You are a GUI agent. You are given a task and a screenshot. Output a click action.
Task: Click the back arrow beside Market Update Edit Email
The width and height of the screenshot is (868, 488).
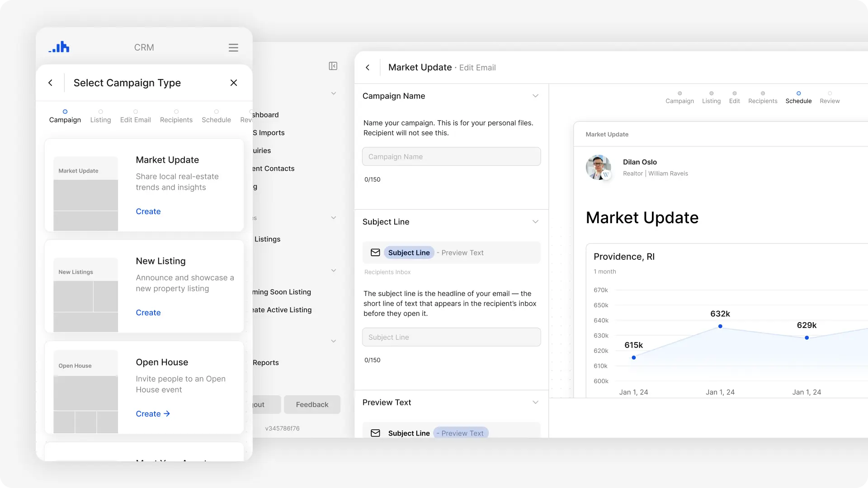pos(368,67)
